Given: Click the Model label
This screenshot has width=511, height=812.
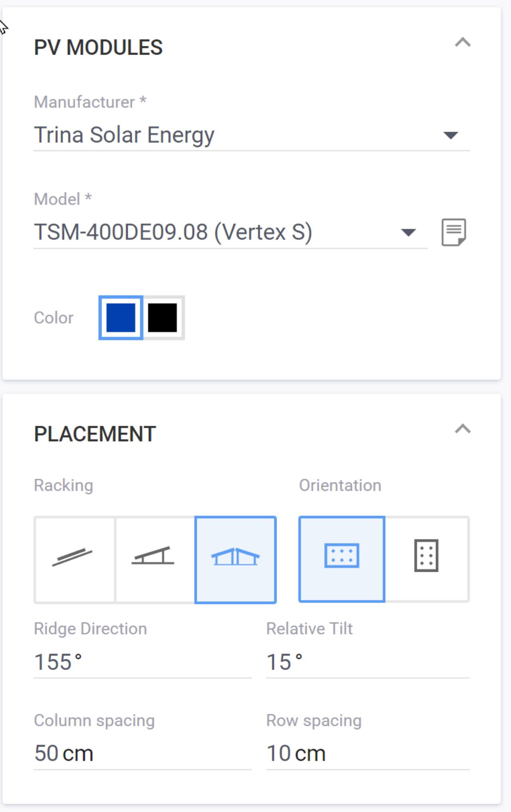Looking at the screenshot, I should [x=63, y=199].
